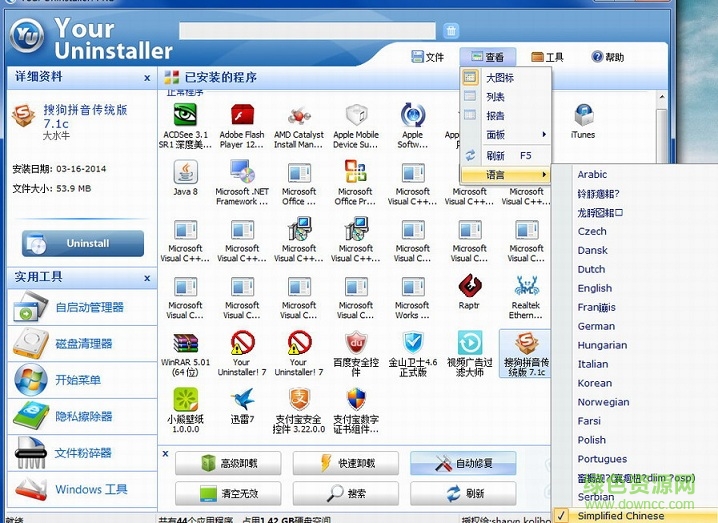Switch language to Czech

tap(592, 231)
